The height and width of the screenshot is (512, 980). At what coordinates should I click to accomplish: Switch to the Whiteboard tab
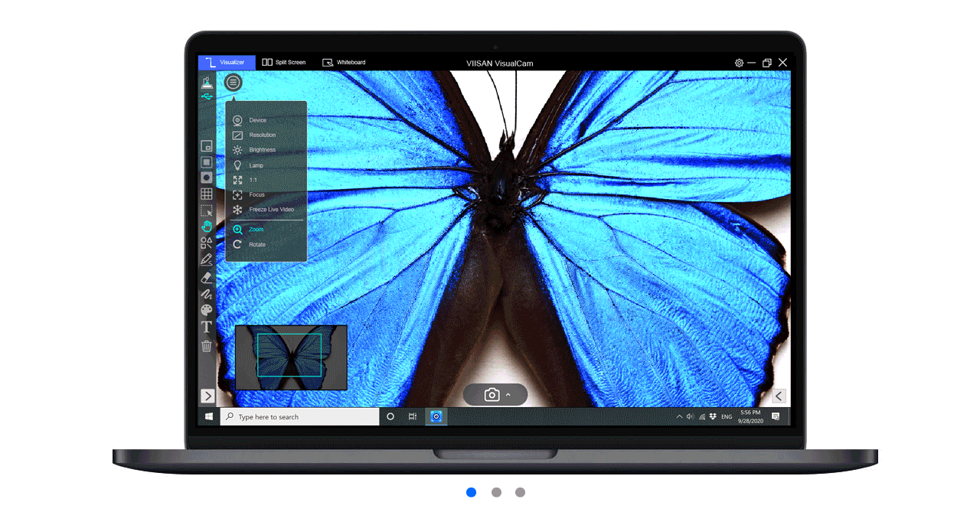344,63
